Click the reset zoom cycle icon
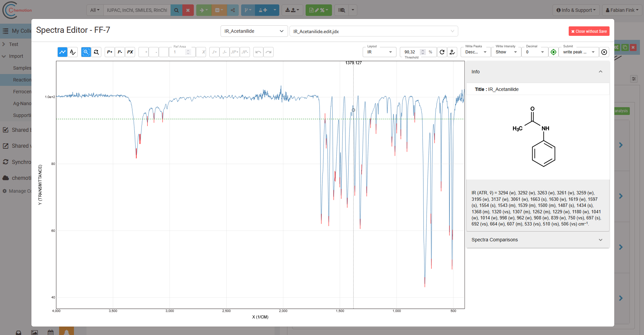This screenshot has width=644, height=335. [96, 52]
